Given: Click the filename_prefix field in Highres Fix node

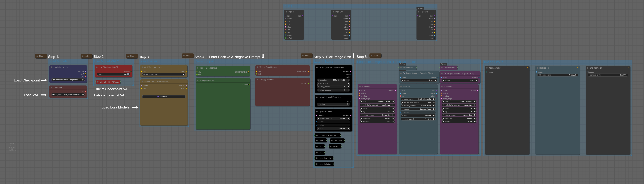Looking at the screenshot, I should pyautogui.click(x=557, y=75).
